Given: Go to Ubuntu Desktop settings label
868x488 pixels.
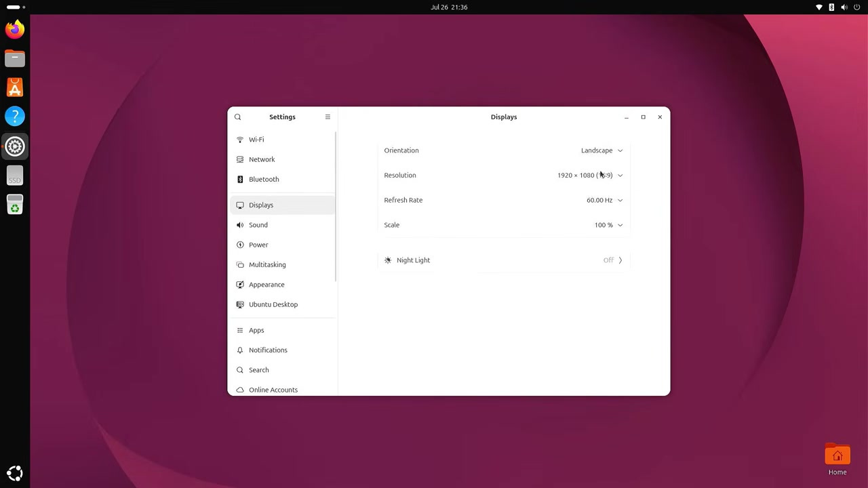Looking at the screenshot, I should pyautogui.click(x=273, y=304).
